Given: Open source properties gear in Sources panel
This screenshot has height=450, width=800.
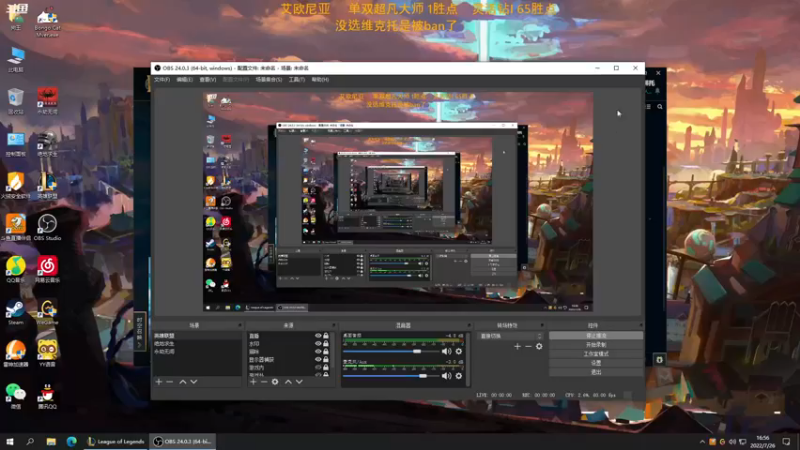Looking at the screenshot, I should pyautogui.click(x=275, y=382).
